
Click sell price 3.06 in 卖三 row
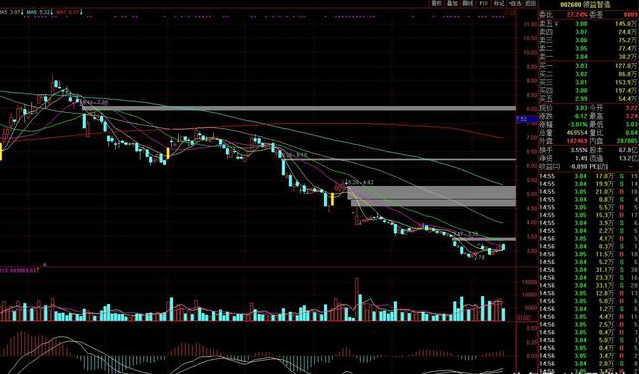(x=581, y=40)
